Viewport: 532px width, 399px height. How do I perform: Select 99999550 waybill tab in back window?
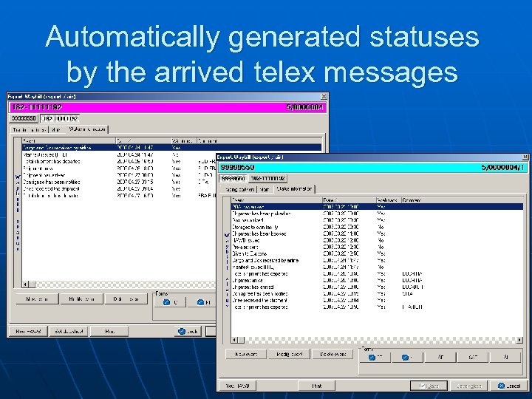pyautogui.click(x=24, y=118)
